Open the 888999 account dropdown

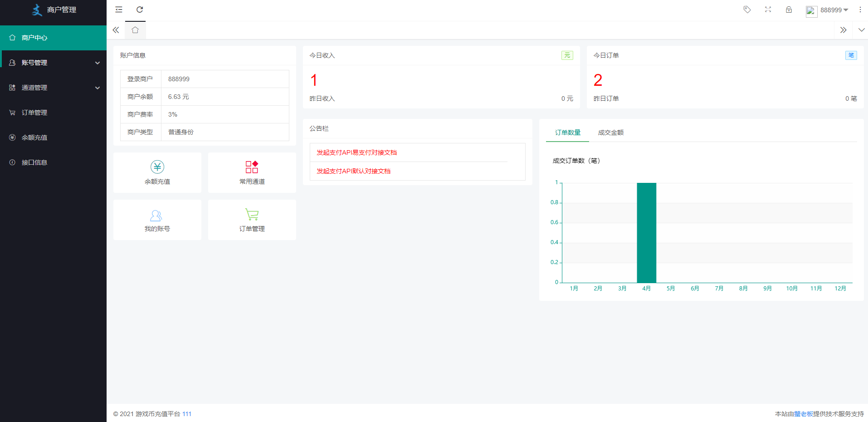(x=830, y=10)
